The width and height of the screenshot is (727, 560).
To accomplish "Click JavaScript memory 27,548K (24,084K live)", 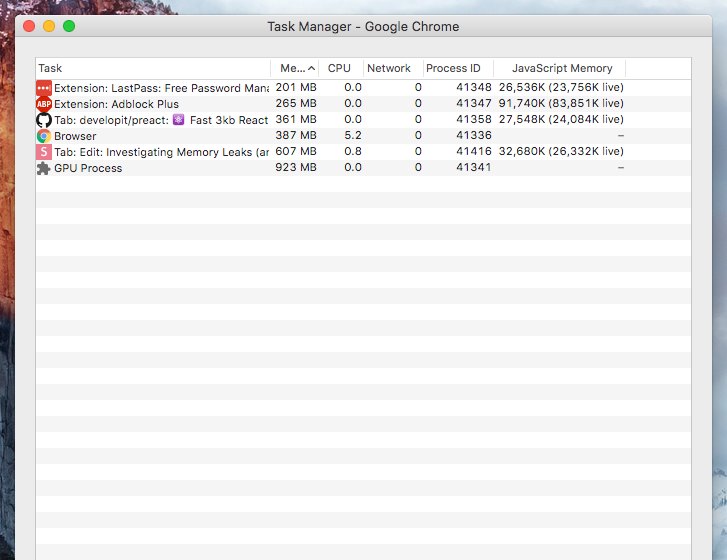I will coord(561,120).
